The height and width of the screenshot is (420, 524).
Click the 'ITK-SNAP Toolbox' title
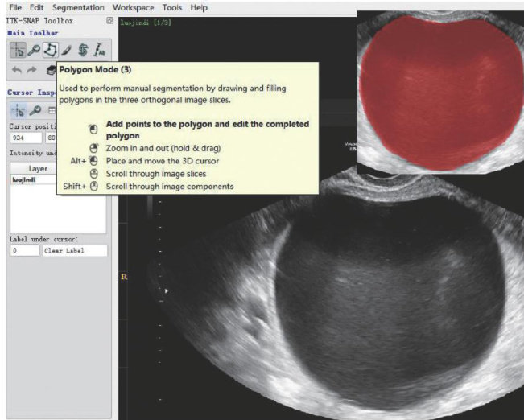(39, 21)
